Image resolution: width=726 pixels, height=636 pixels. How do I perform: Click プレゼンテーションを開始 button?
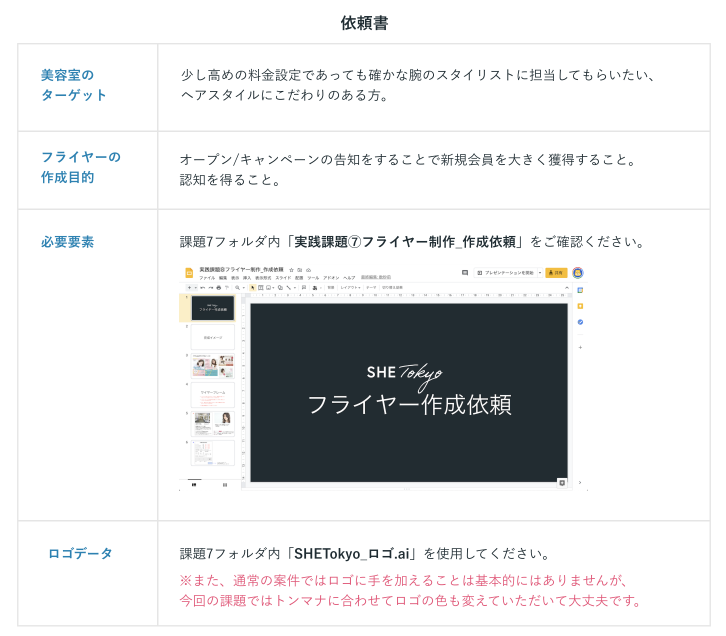click(505, 272)
